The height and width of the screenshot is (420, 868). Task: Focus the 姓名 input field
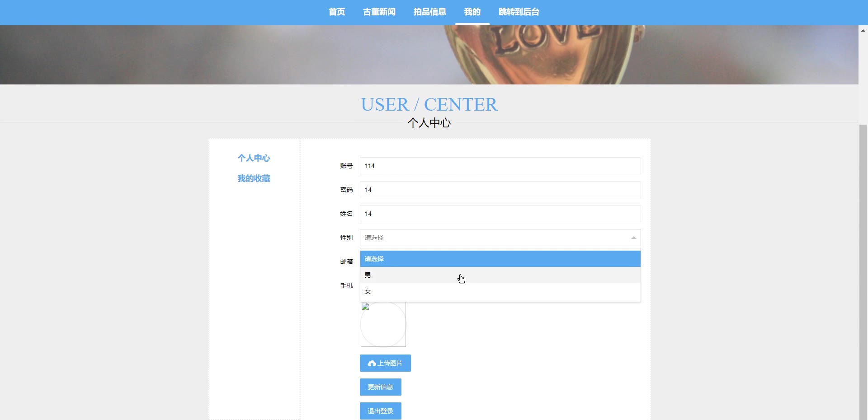500,214
